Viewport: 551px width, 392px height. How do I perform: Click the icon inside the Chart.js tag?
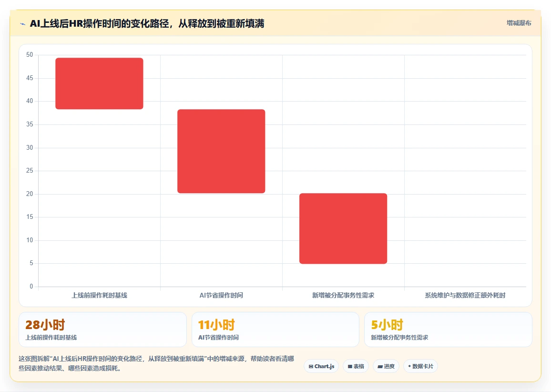pyautogui.click(x=311, y=366)
